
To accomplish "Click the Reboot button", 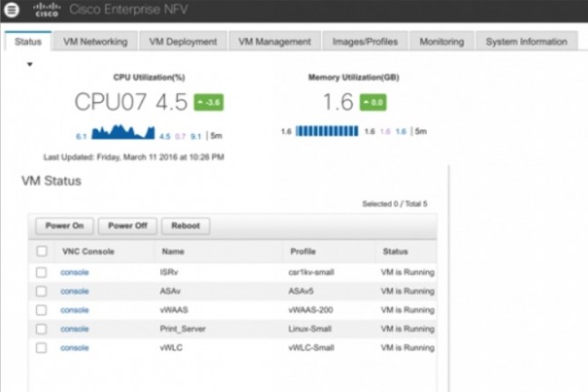I will pyautogui.click(x=185, y=225).
